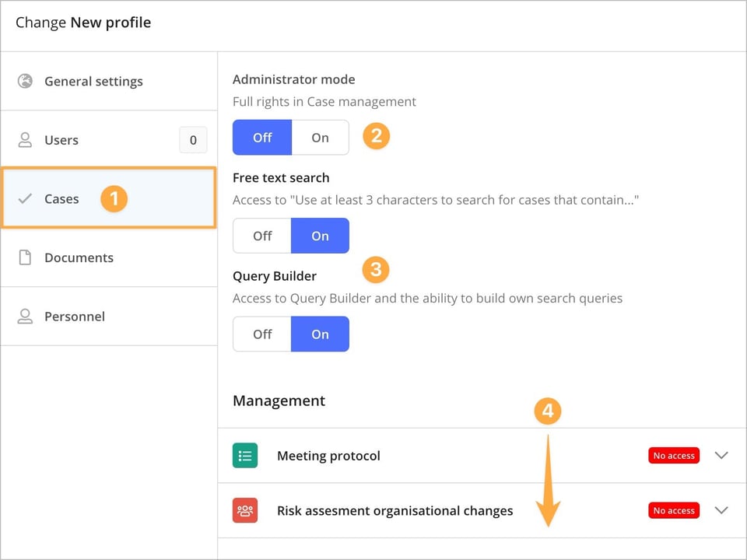Switch to the Personnel tab

point(109,317)
